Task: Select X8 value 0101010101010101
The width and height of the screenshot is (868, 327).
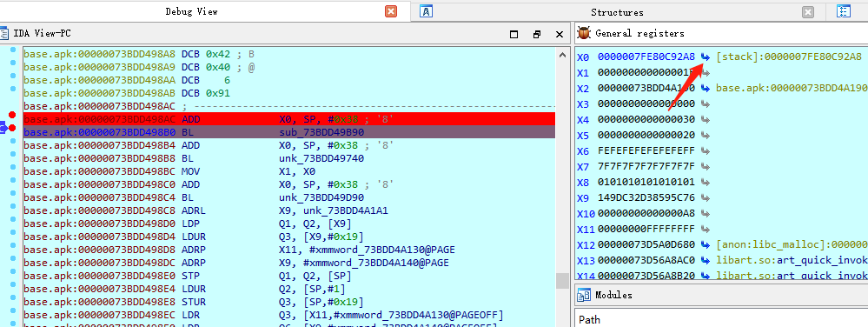Action: (x=646, y=182)
